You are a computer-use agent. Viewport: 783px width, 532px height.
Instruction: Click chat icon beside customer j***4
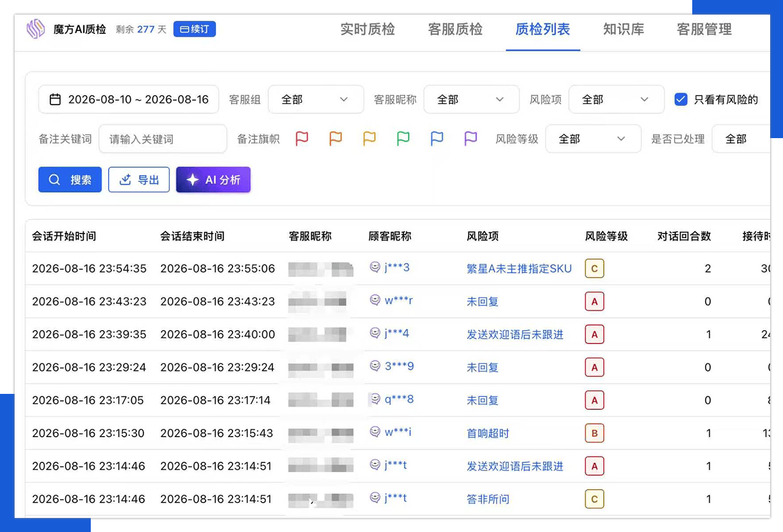point(375,333)
